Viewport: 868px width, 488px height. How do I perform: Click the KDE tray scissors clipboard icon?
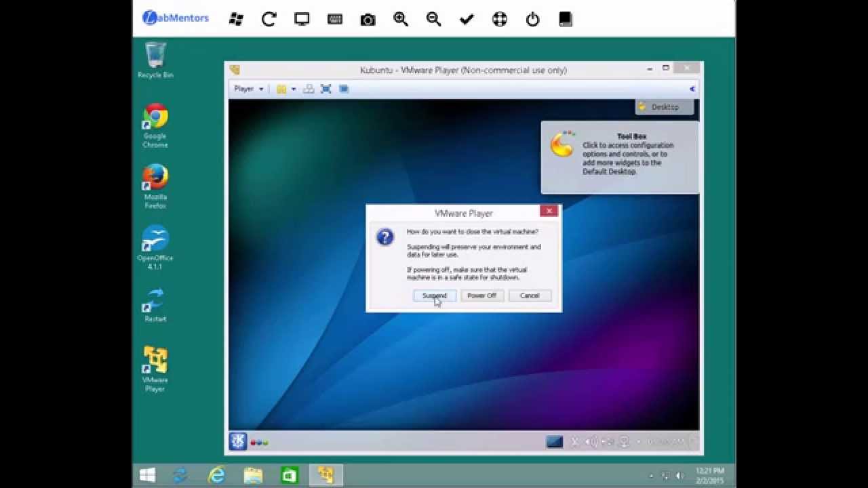pos(575,442)
